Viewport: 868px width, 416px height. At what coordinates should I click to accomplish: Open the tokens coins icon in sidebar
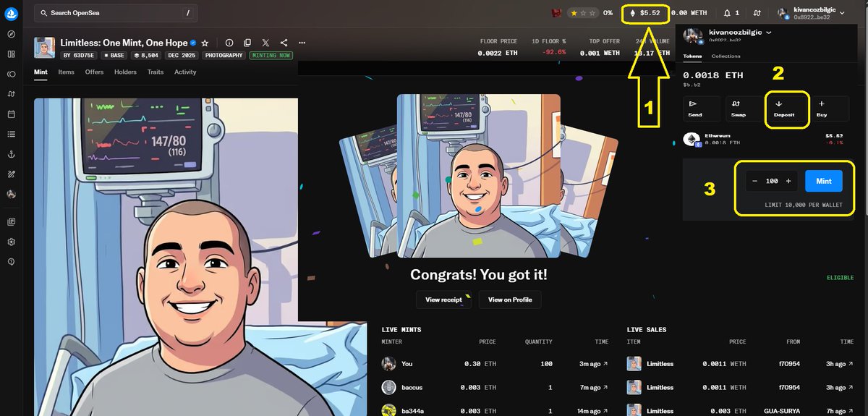(12, 74)
